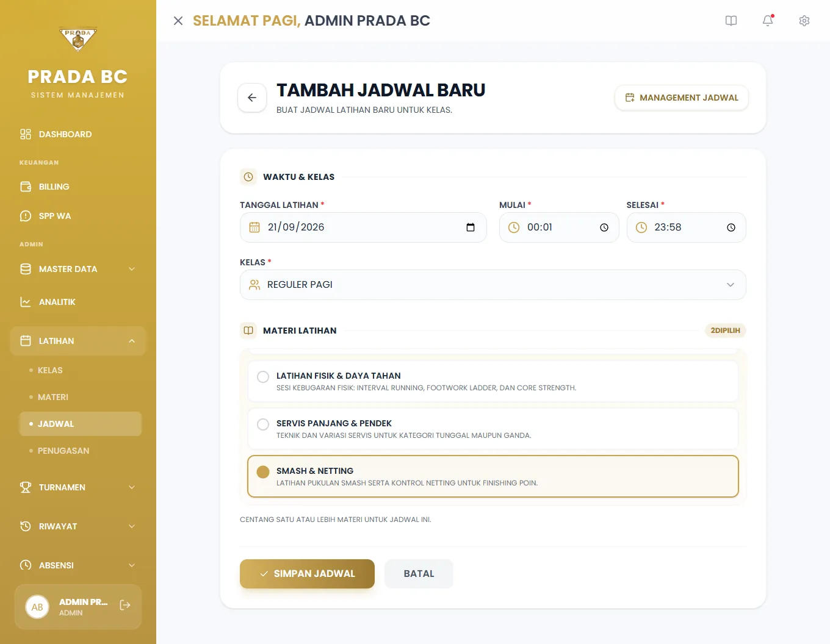
Task: Collapse the Latihan sidebar section
Action: point(78,341)
